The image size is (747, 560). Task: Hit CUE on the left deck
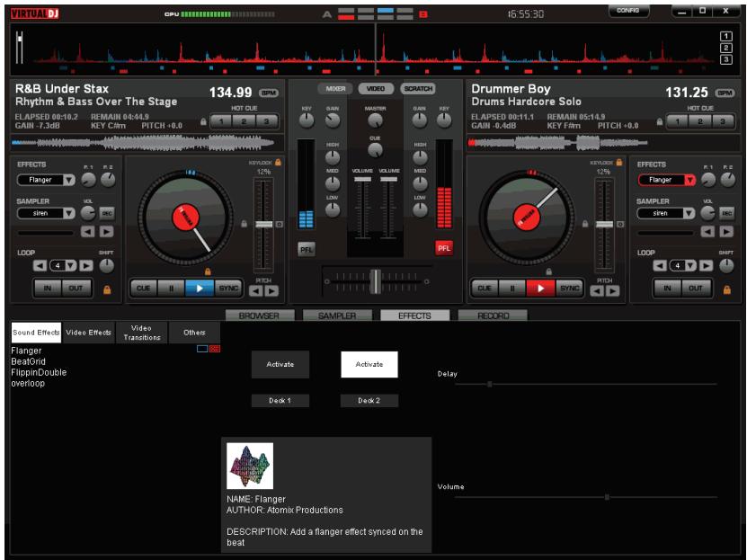click(144, 289)
